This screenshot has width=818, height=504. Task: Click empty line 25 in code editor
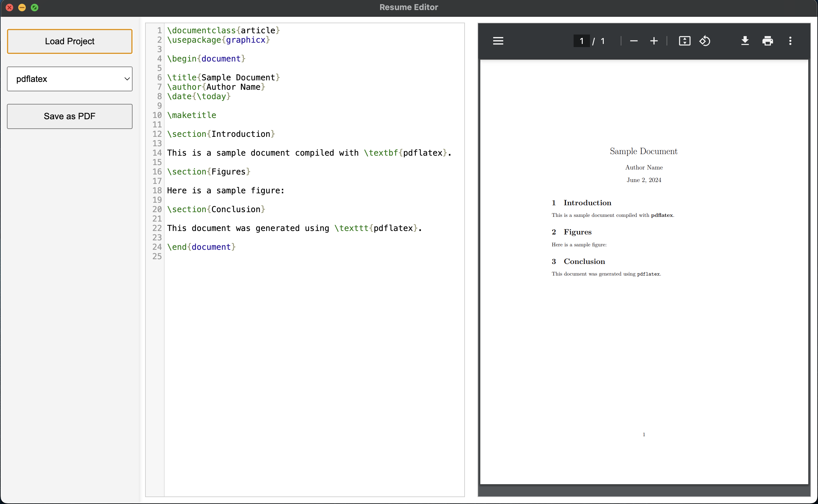233,256
